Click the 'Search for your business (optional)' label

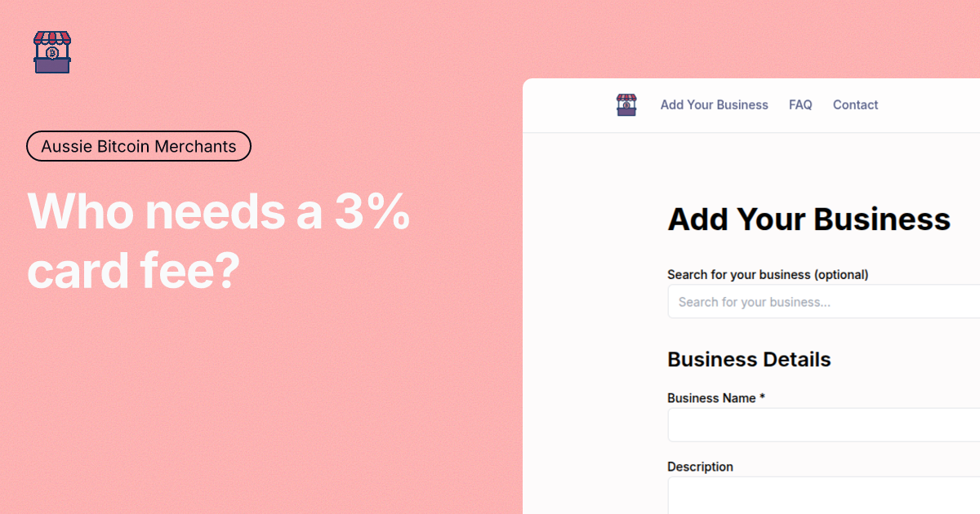(x=767, y=275)
